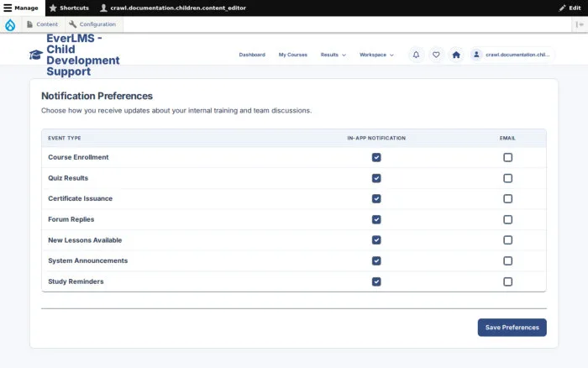Open the Dashboard nav item
The width and height of the screenshot is (588, 368).
coord(252,55)
